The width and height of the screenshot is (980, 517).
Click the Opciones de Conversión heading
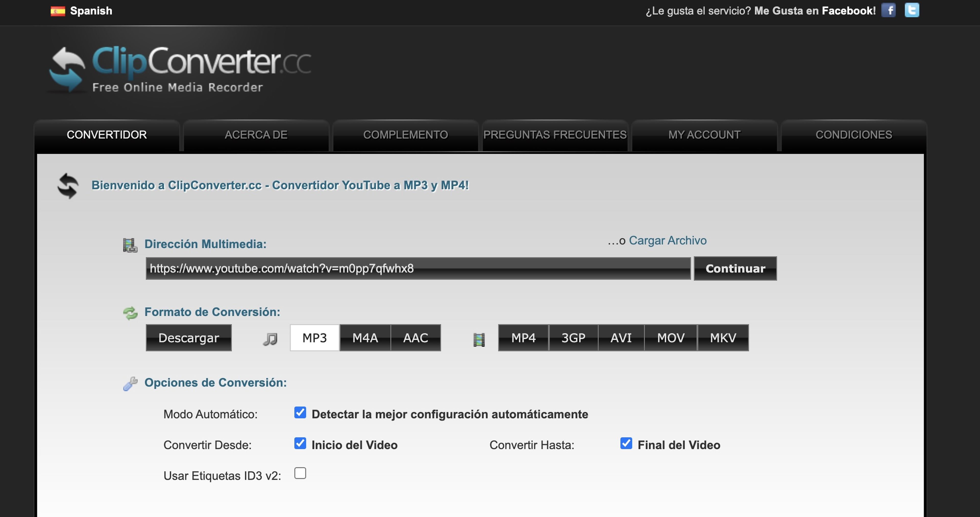pos(216,383)
